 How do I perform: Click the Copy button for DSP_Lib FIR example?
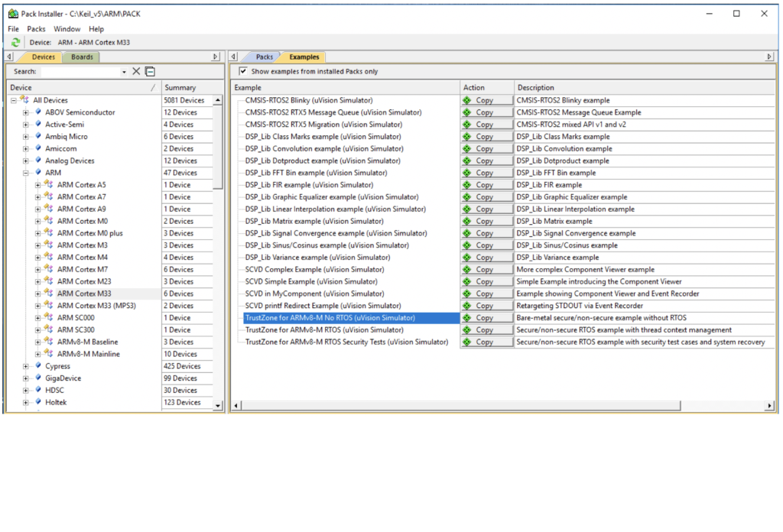coord(486,184)
